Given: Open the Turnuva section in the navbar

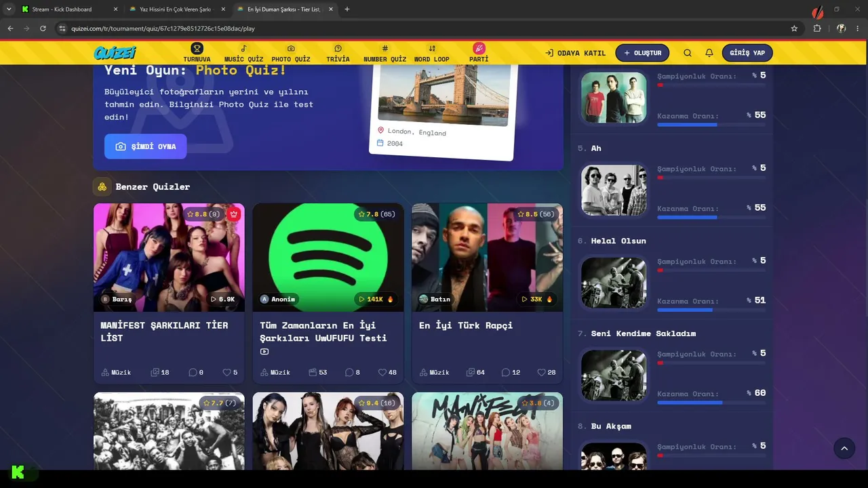Looking at the screenshot, I should click(197, 53).
